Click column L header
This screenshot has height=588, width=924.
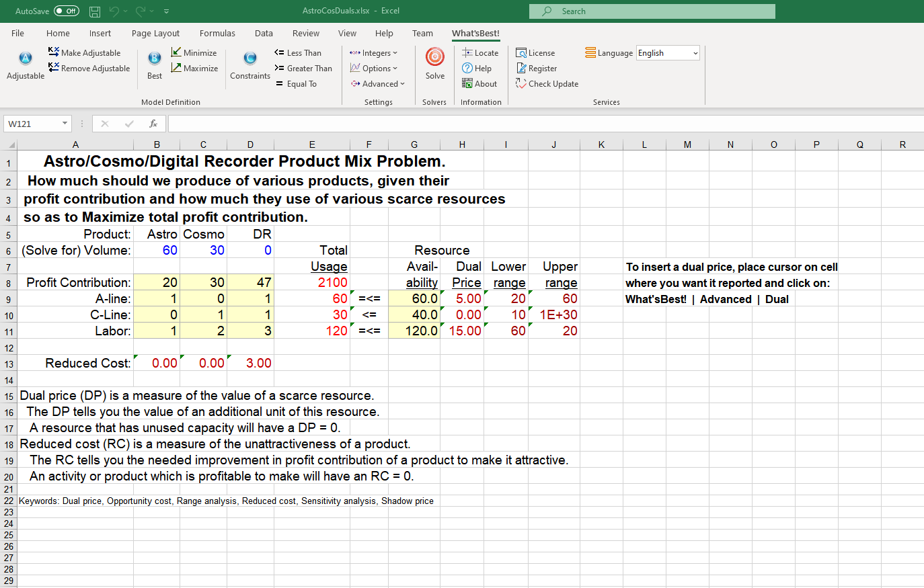tap(644, 144)
